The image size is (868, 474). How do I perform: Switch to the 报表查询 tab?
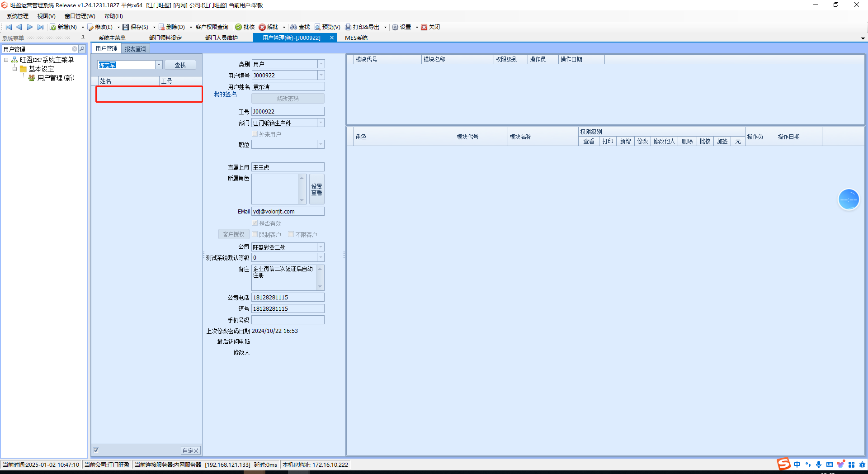(135, 49)
